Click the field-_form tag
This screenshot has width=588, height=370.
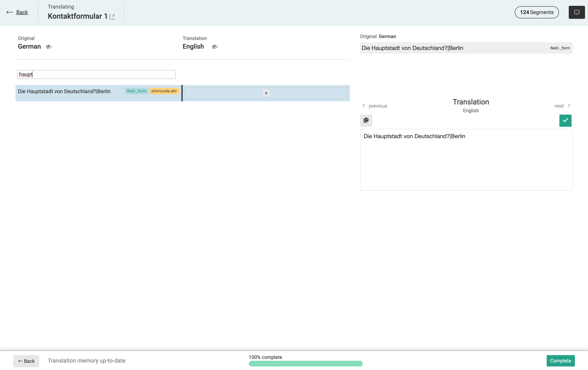(x=137, y=91)
